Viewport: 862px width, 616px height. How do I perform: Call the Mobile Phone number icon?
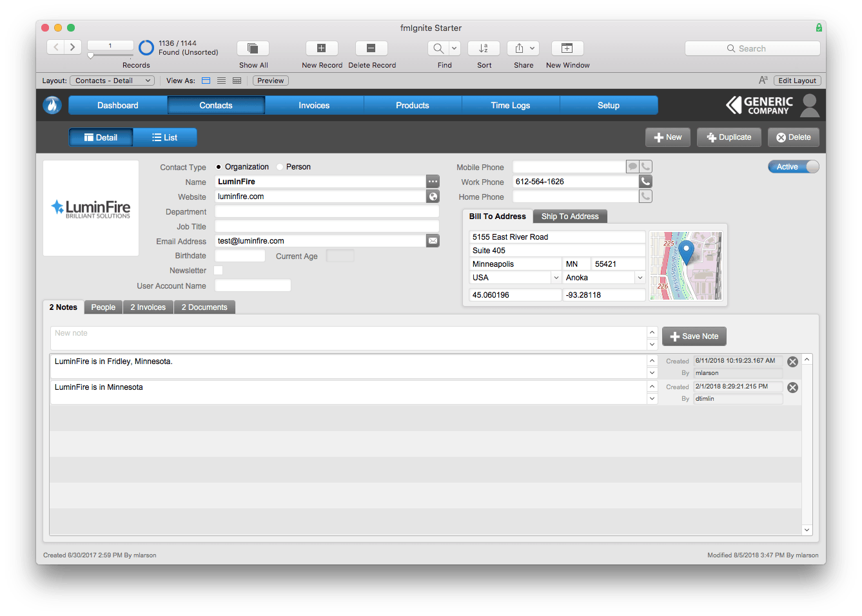click(645, 167)
